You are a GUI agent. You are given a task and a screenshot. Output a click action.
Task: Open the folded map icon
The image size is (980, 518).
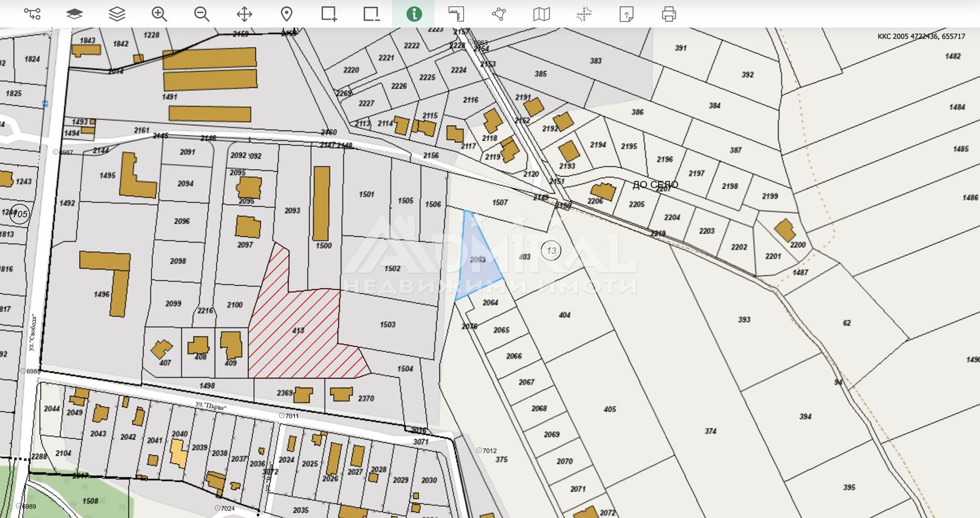point(541,14)
